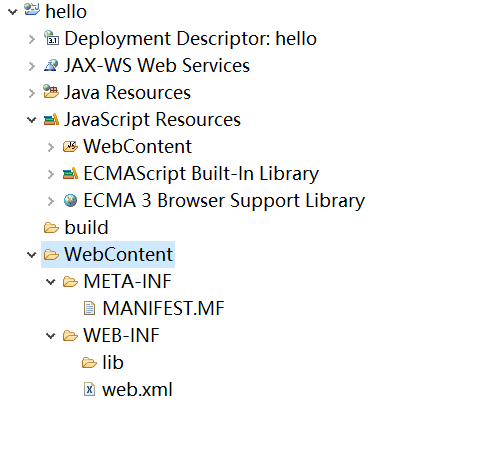
Task: Click the ECMA 3 Browser Support globe icon
Action: (x=70, y=201)
